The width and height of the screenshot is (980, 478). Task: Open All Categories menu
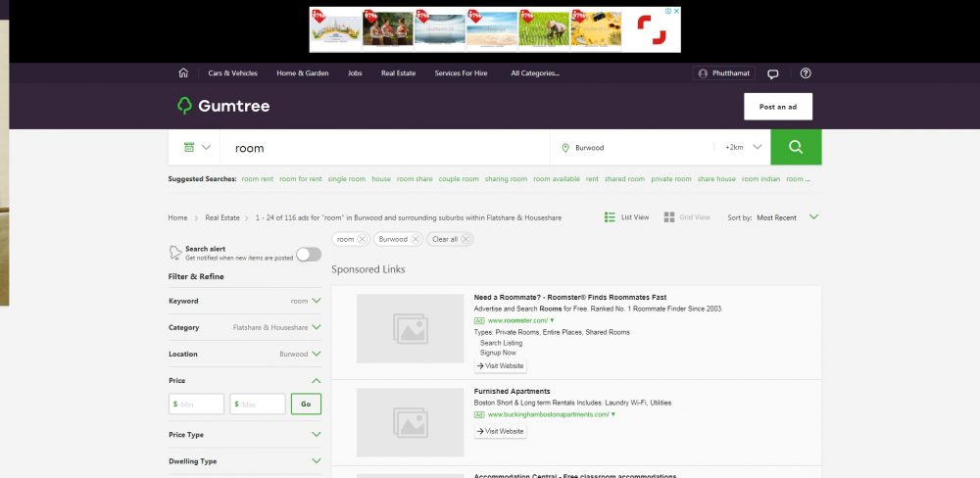535,73
